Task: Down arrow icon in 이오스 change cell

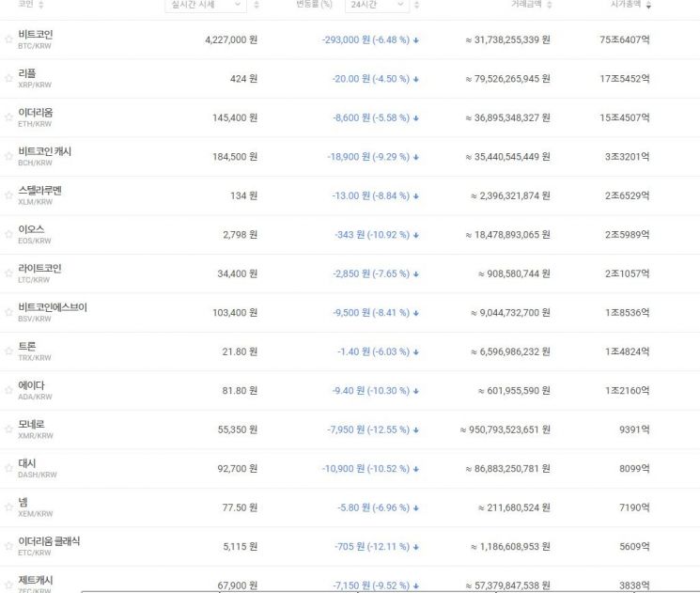Action: 416,235
